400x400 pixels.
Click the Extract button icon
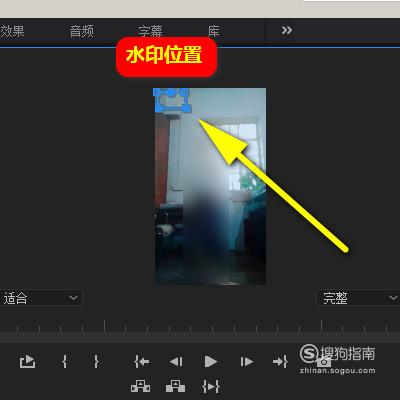tap(175, 386)
